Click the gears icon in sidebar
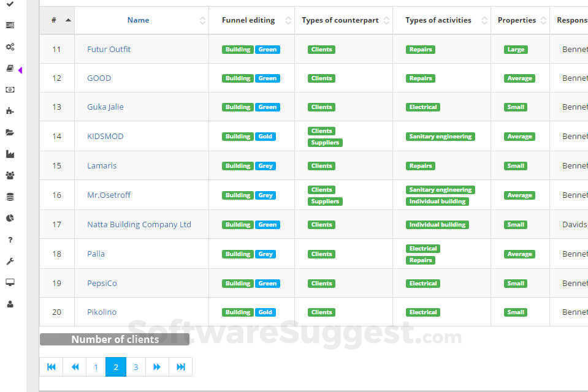This screenshot has height=392, width=588. (x=10, y=47)
